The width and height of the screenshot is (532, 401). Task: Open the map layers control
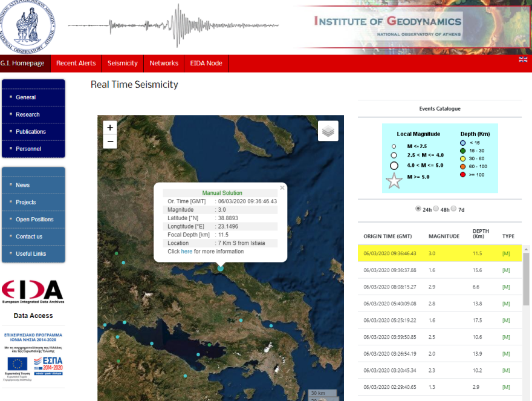coord(328,131)
